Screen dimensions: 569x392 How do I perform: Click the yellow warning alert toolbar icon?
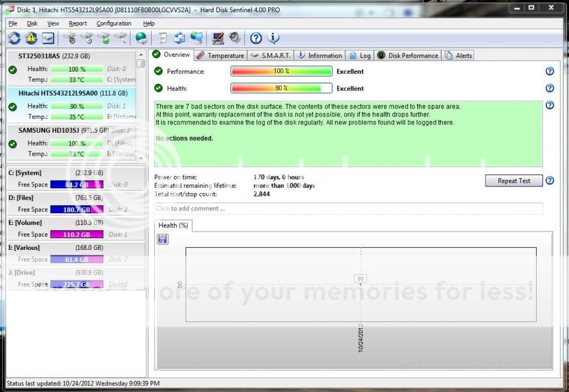[x=31, y=38]
